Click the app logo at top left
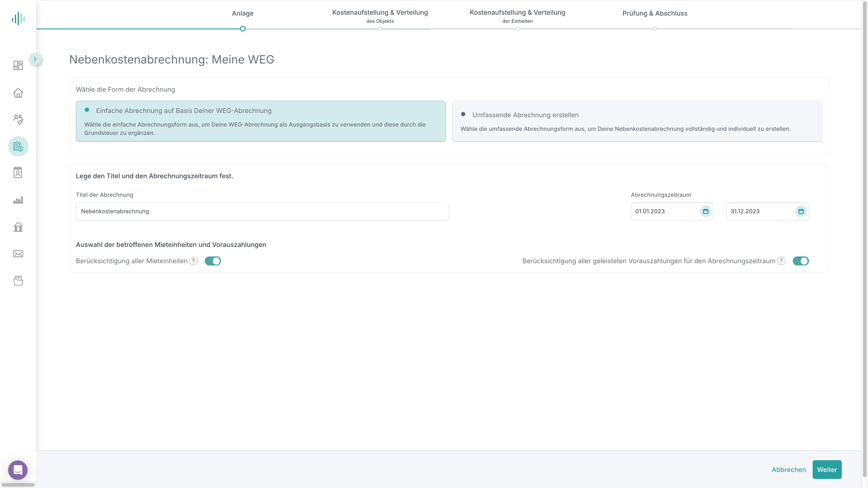 [x=18, y=19]
